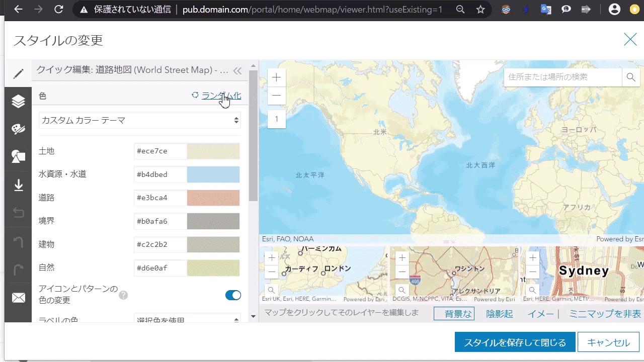Toggle the 陰影起伏 option
The width and height of the screenshot is (644, 362).
[x=500, y=314]
